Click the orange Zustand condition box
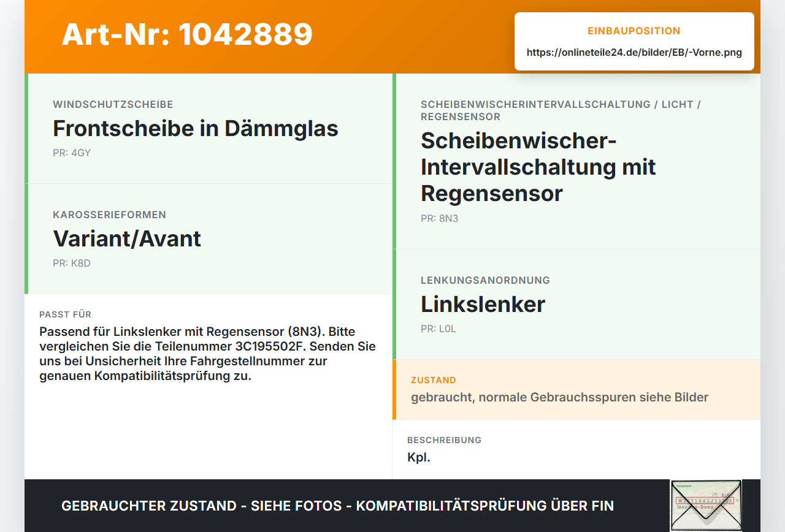The height and width of the screenshot is (532, 785). [x=576, y=390]
